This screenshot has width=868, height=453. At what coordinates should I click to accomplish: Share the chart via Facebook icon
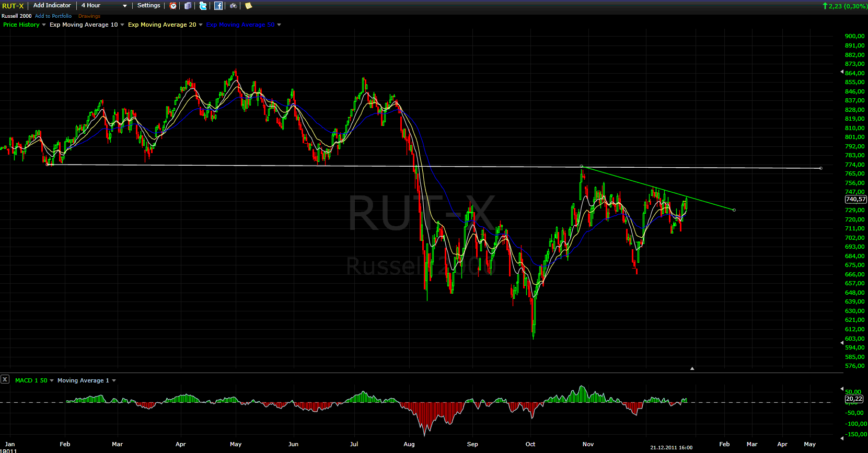click(218, 6)
